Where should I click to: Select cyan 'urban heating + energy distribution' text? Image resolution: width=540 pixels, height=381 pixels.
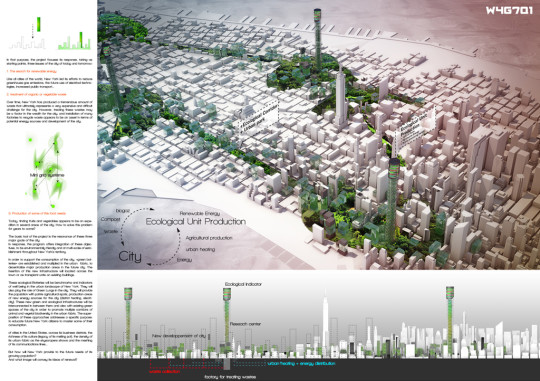(x=301, y=363)
